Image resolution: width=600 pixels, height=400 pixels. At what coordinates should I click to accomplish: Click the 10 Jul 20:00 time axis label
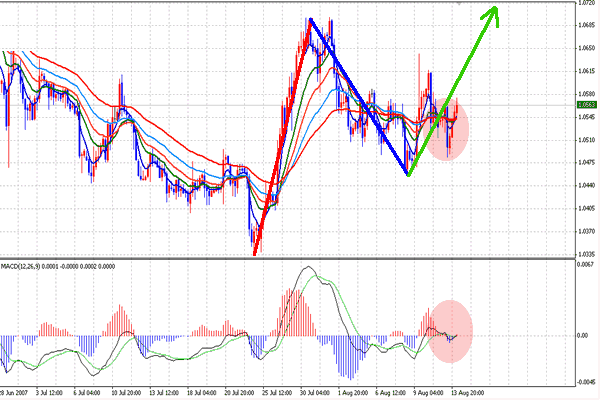pos(126,393)
